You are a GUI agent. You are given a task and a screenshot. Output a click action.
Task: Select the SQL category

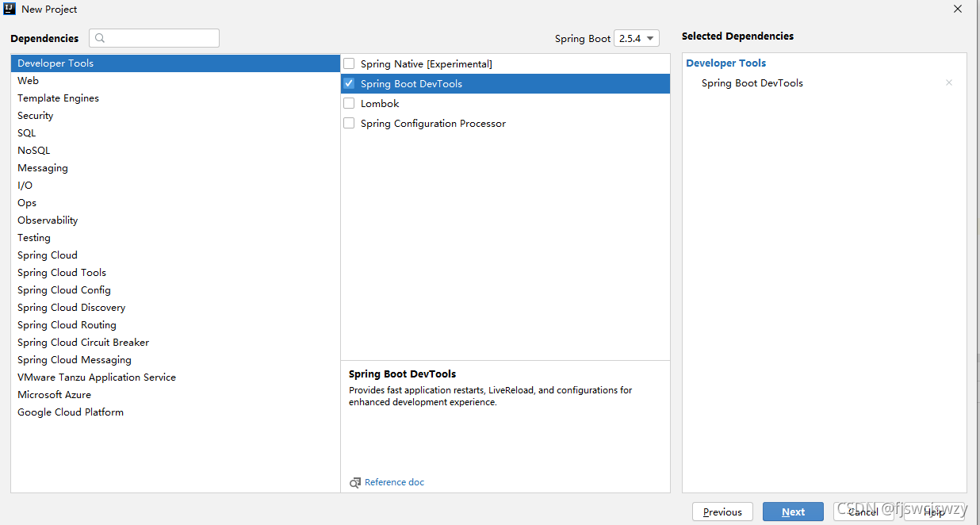[x=175, y=133]
